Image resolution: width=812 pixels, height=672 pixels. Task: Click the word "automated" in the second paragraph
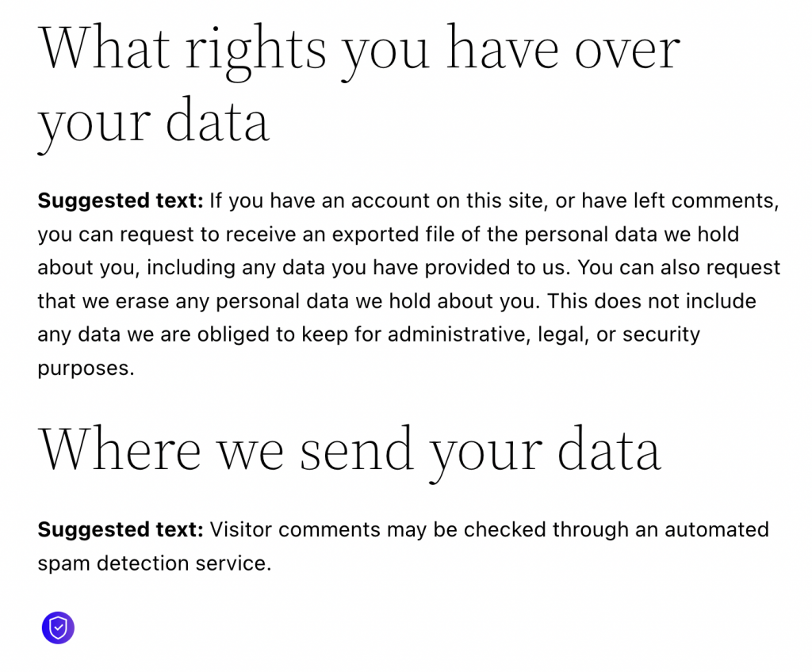pos(716,530)
